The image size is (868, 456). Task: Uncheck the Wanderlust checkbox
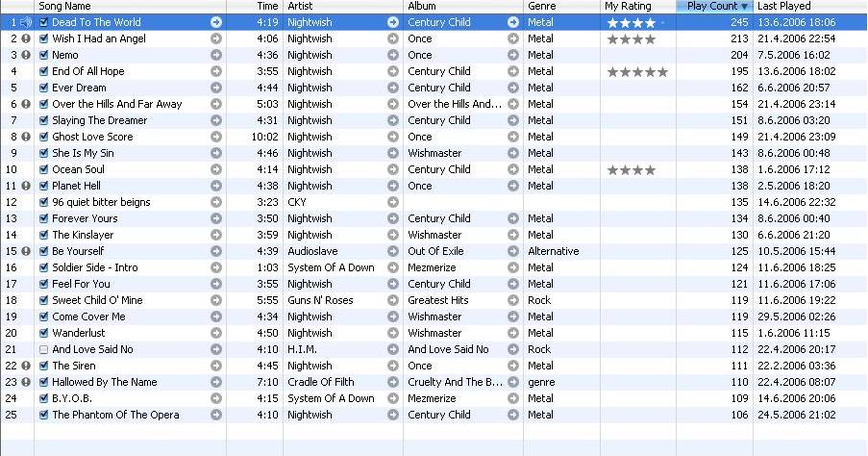pyautogui.click(x=43, y=333)
